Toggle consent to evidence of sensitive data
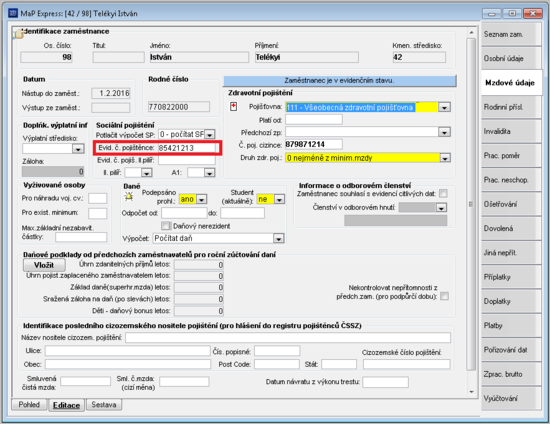This screenshot has height=424, width=550. click(443, 194)
